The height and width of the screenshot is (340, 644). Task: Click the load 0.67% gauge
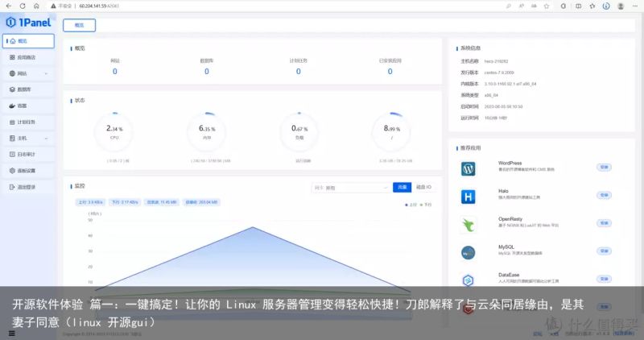[x=299, y=131]
